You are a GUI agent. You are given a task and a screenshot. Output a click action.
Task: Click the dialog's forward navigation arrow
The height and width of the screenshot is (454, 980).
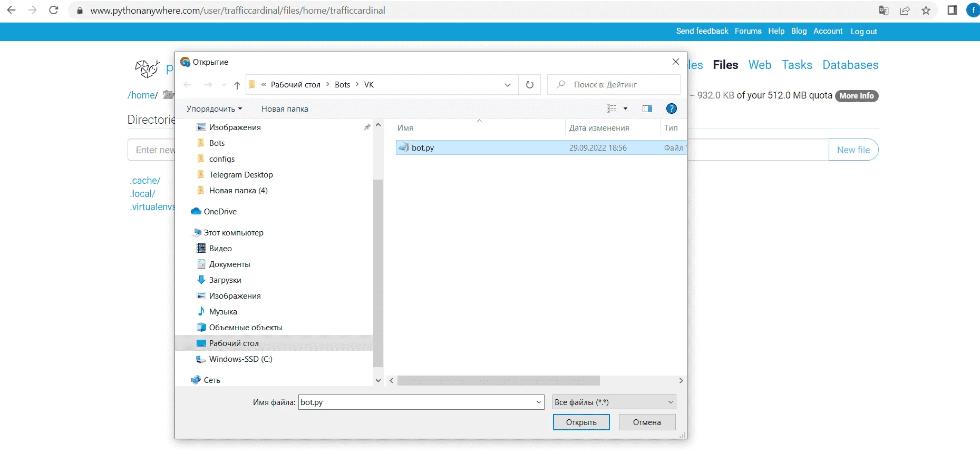[208, 85]
